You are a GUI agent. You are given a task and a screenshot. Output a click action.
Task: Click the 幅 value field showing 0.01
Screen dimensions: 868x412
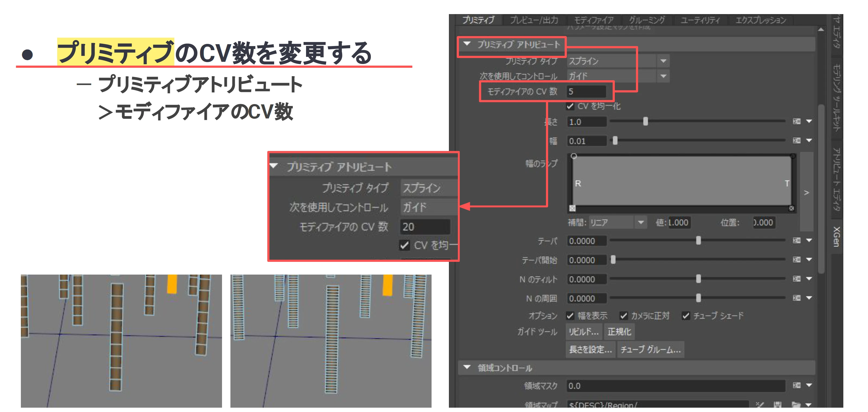(586, 141)
